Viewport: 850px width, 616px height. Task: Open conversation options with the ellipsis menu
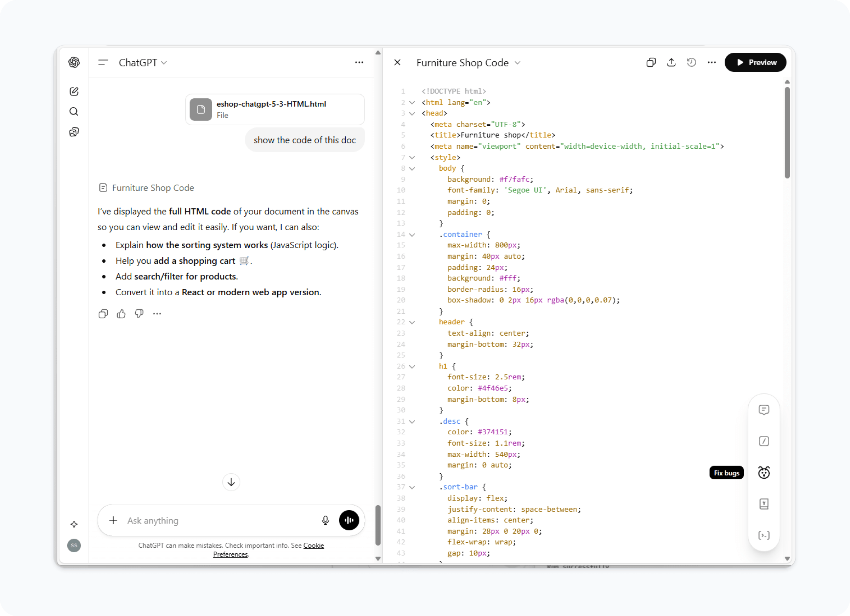tap(359, 62)
